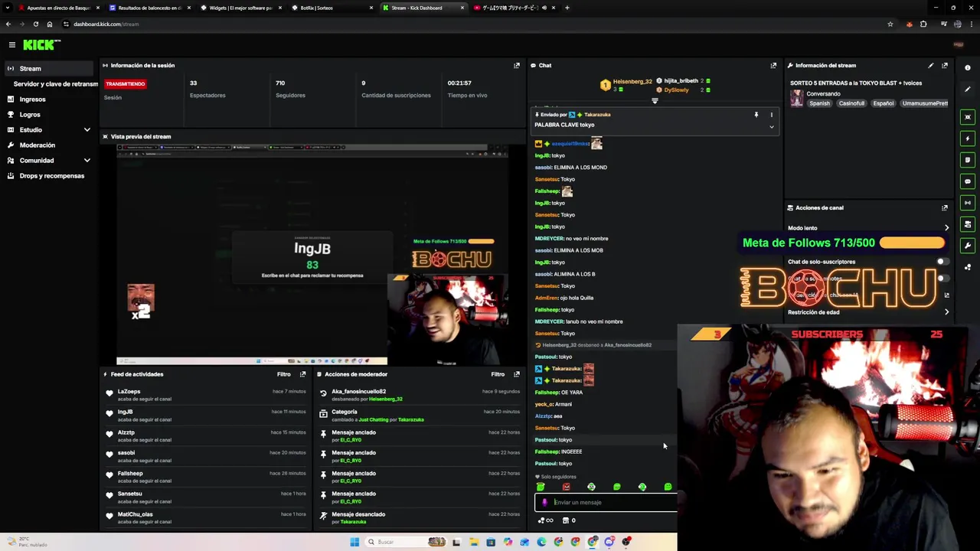Toggle the switch below Chat de solo-suscriptores

pyautogui.click(x=942, y=279)
